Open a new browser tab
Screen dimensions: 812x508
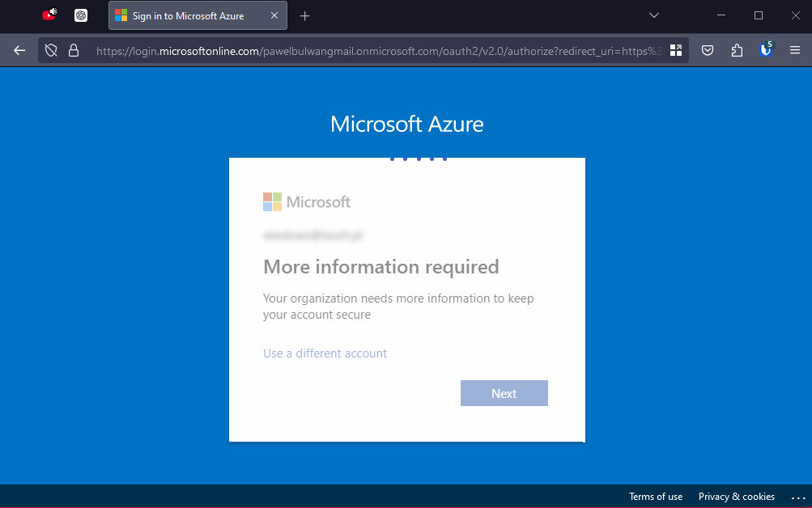pos(304,16)
